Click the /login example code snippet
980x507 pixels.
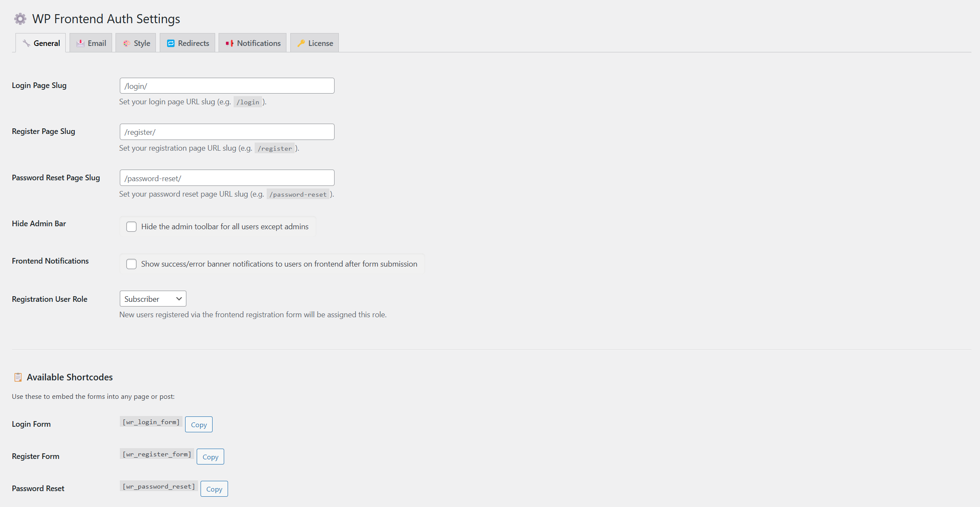point(248,102)
